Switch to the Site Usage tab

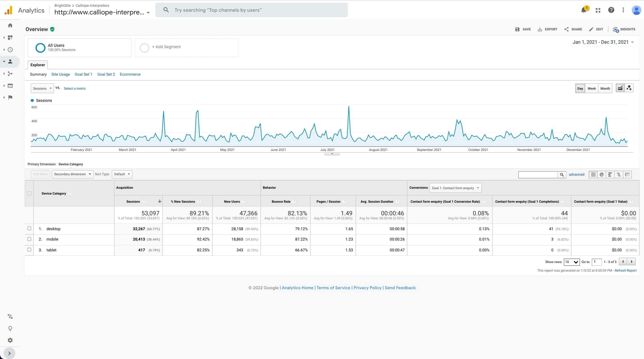tap(60, 75)
